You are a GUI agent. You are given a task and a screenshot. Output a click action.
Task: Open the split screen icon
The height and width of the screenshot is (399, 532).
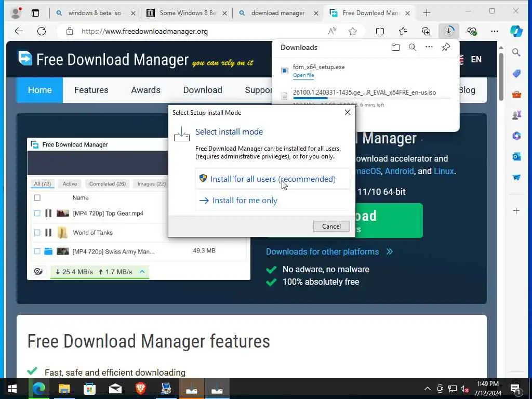pyautogui.click(x=380, y=31)
